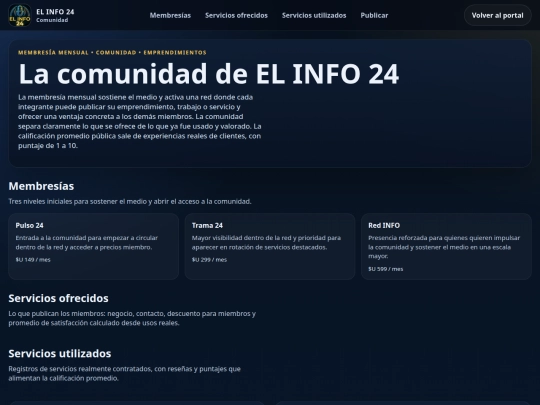Select the Pulso 24 membership card
540x405 pixels.
click(x=93, y=246)
